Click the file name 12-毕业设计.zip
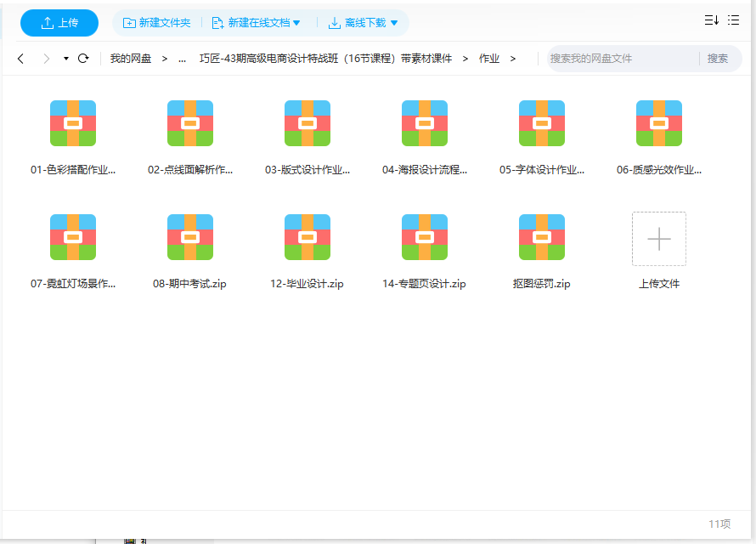The width and height of the screenshot is (756, 544). 307,284
